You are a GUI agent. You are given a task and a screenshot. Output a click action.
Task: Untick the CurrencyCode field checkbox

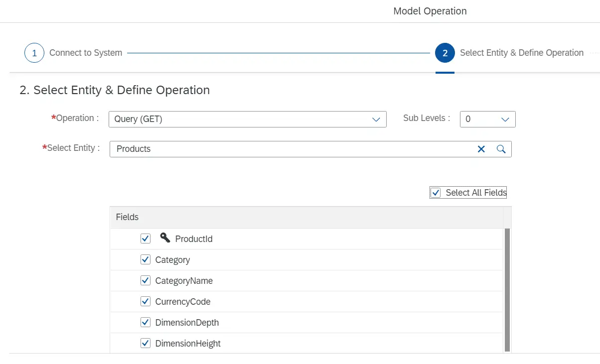pyautogui.click(x=146, y=301)
